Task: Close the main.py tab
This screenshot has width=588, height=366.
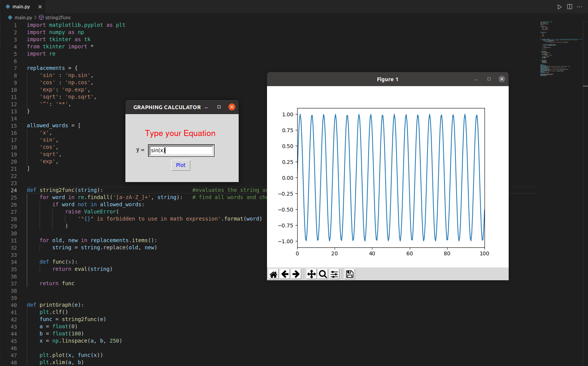Action: 40,6
